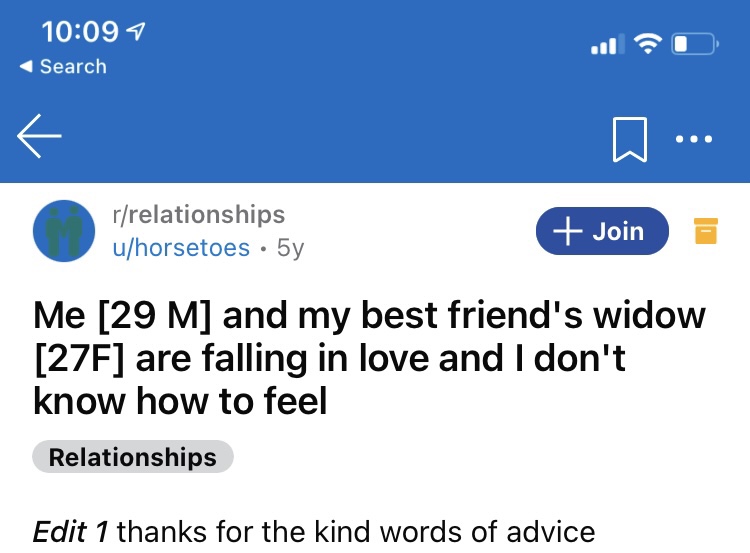Tap the back arrow in header

40,139
